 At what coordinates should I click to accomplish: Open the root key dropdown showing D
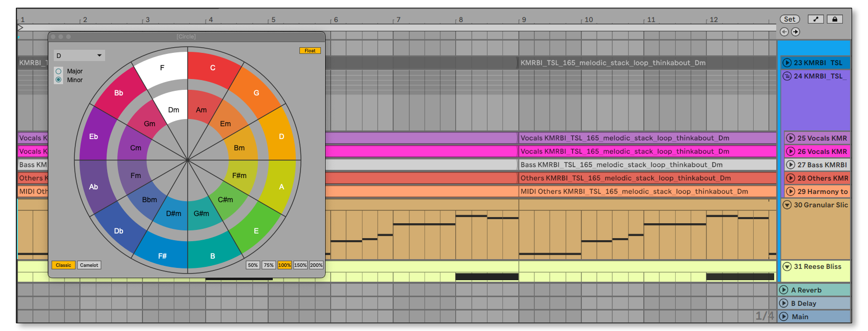79,55
